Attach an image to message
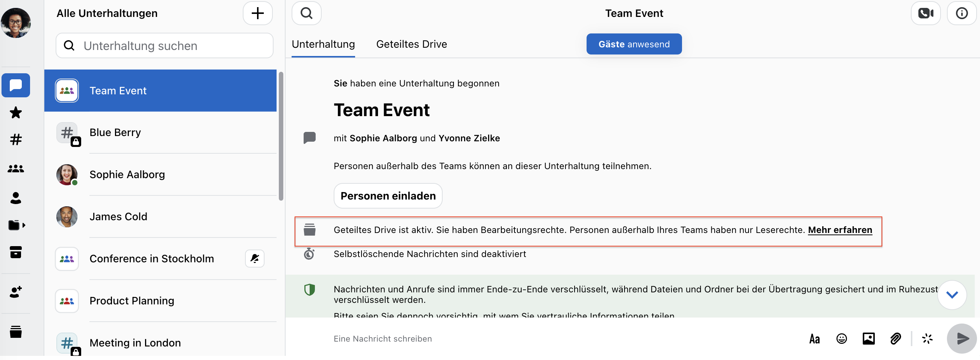Viewport: 980px width, 360px height. tap(868, 339)
